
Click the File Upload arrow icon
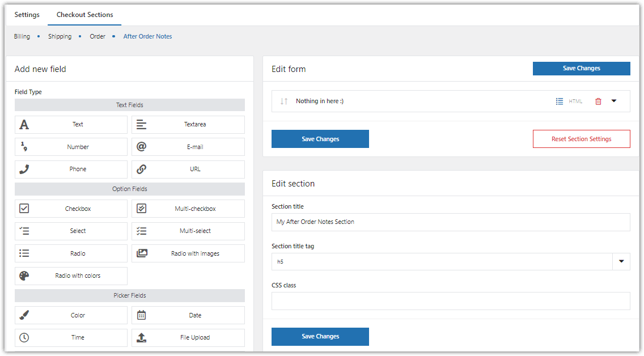tap(141, 337)
